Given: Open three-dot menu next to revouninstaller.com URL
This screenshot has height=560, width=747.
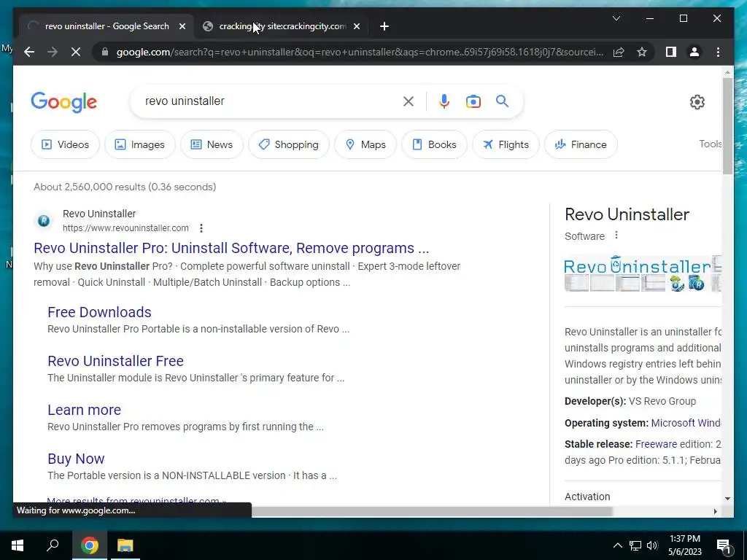Looking at the screenshot, I should 201,228.
